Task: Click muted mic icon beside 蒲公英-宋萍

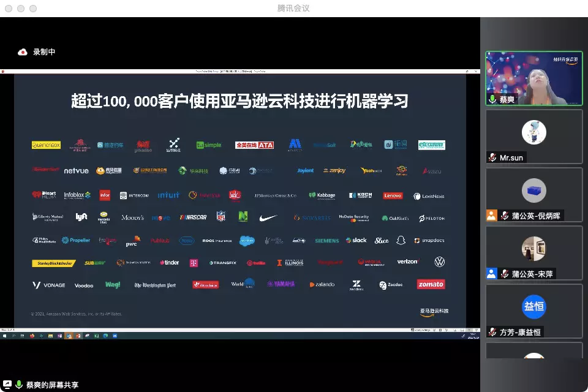Action: coord(505,274)
